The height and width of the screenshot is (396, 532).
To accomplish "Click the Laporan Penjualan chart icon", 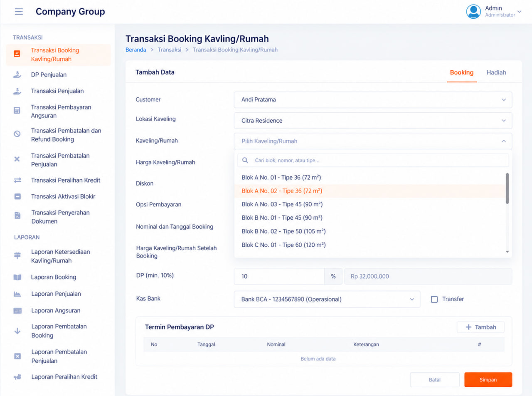I will (x=17, y=294).
